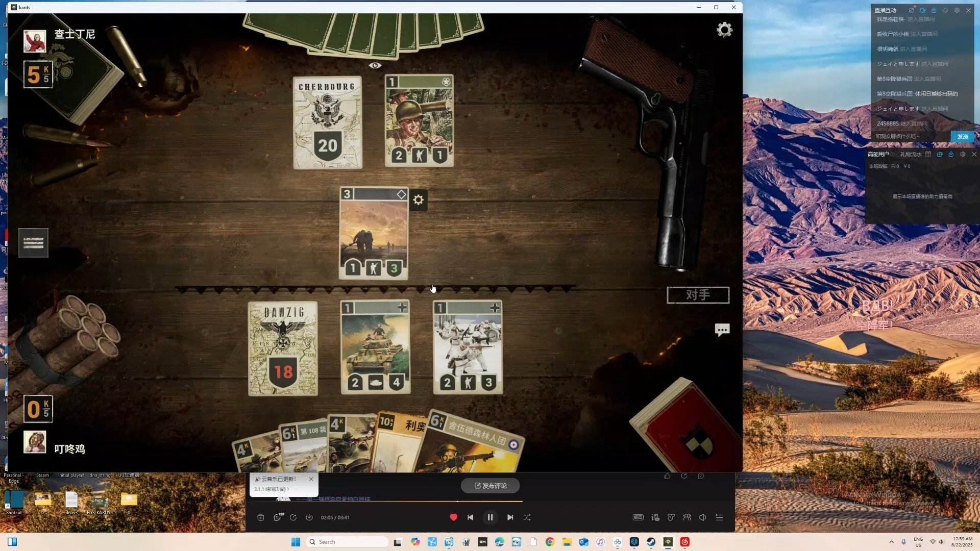Click the 对手 turn button
The height and width of the screenshot is (551, 980).
[x=698, y=295]
